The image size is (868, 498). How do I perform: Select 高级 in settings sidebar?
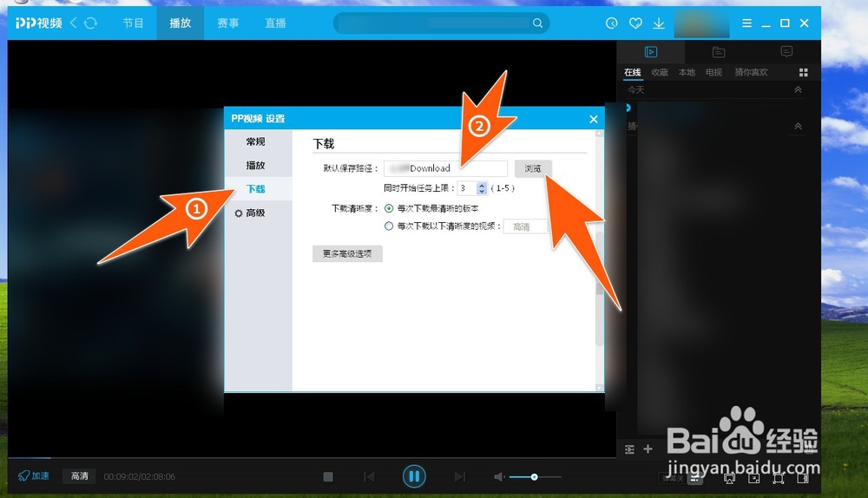click(x=258, y=213)
